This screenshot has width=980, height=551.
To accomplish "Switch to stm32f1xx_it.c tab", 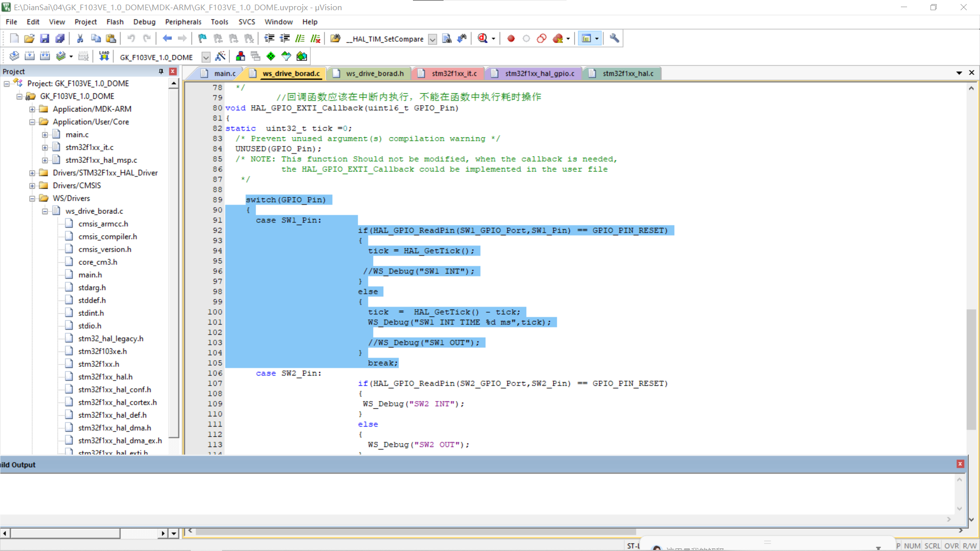I will pos(454,73).
